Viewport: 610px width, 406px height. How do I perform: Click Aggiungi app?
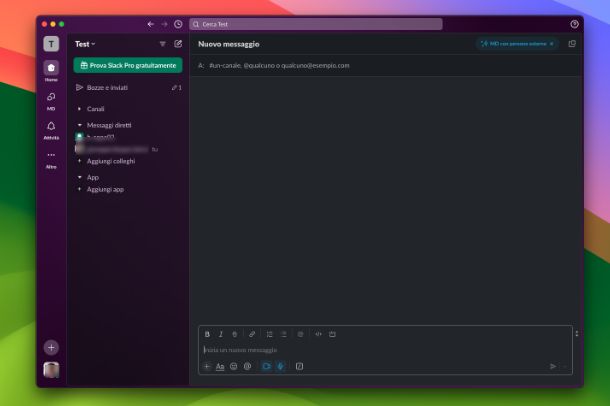128,189
